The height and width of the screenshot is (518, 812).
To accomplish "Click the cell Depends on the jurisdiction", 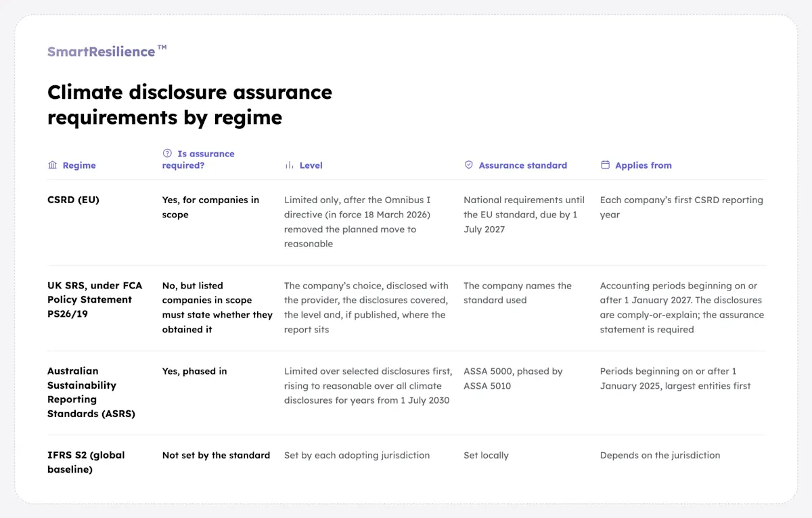I will click(660, 455).
